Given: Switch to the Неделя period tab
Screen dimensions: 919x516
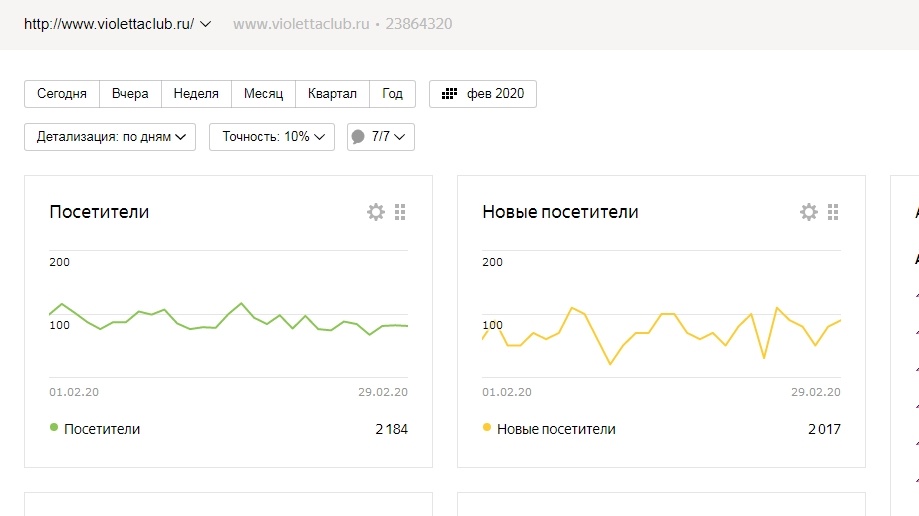Looking at the screenshot, I should tap(196, 94).
